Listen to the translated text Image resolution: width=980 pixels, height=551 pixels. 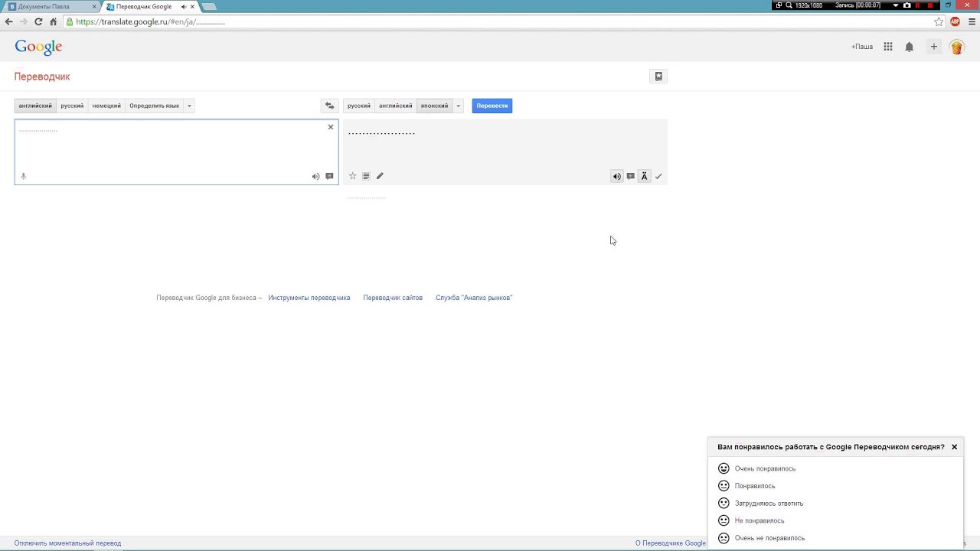click(x=616, y=176)
